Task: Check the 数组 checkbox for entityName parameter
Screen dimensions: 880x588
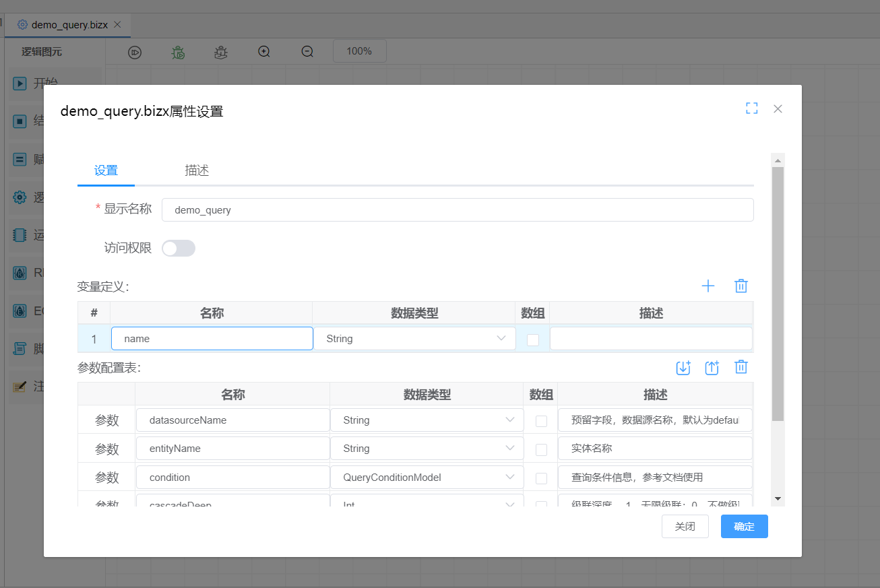Action: (x=540, y=448)
